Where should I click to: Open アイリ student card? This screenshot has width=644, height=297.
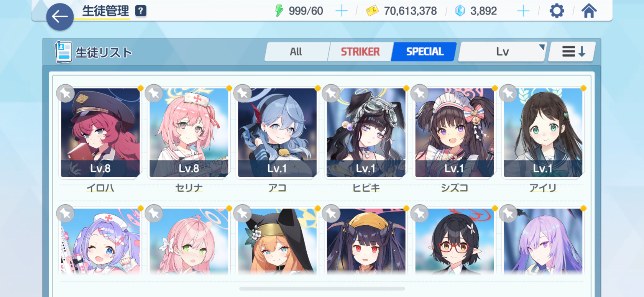click(543, 133)
